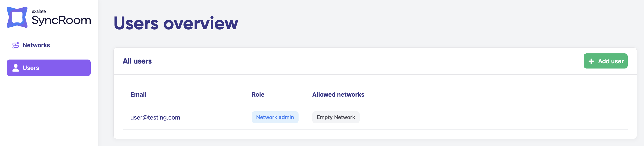Screen dimensions: 644x146
Task: Click the empty sidebar area below Users
Action: coord(49,112)
